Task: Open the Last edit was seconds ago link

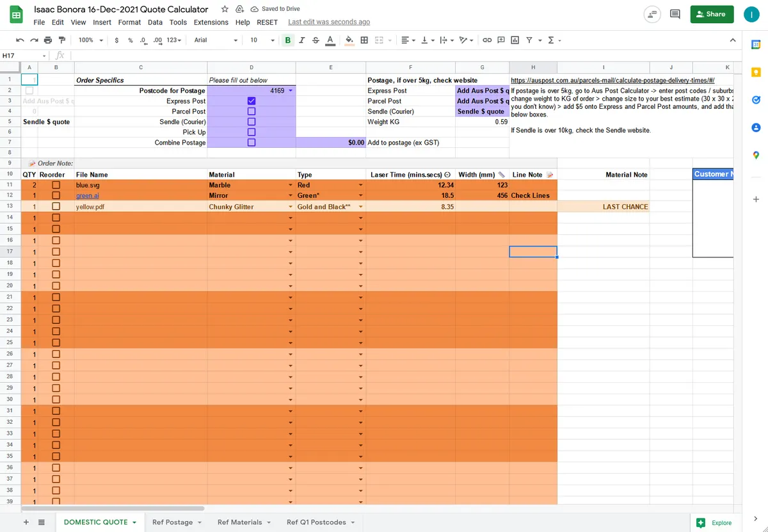Action: tap(329, 22)
